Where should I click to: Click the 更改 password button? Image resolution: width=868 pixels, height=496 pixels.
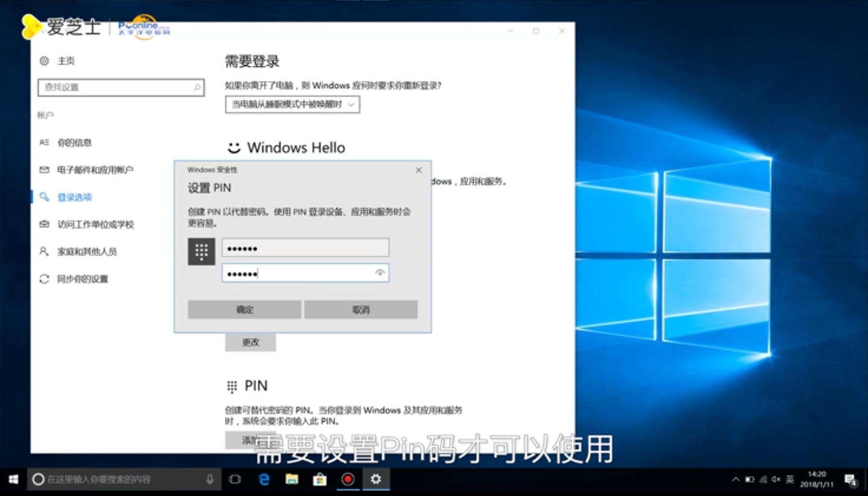tap(250, 342)
